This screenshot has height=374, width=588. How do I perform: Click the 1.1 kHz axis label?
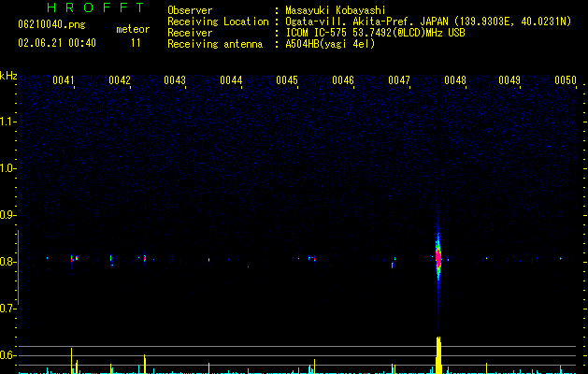(7, 122)
